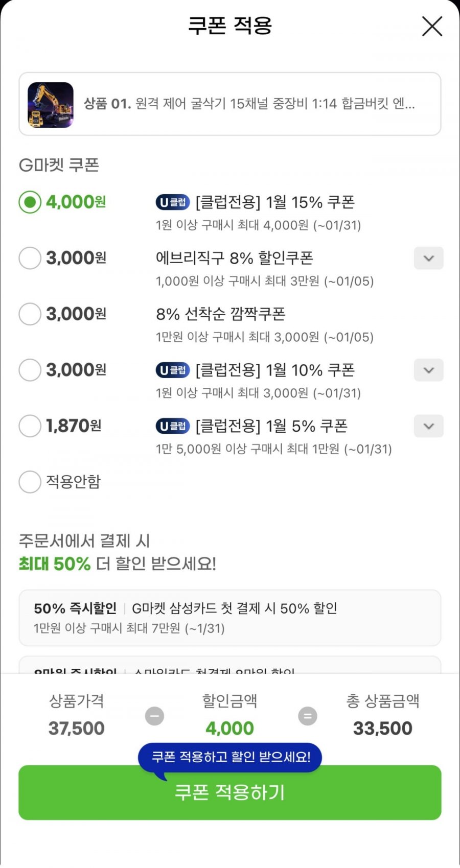This screenshot has height=868, width=460.
Task: Open the 삼성카드 50% 즉시할인 offer
Action: point(230,618)
